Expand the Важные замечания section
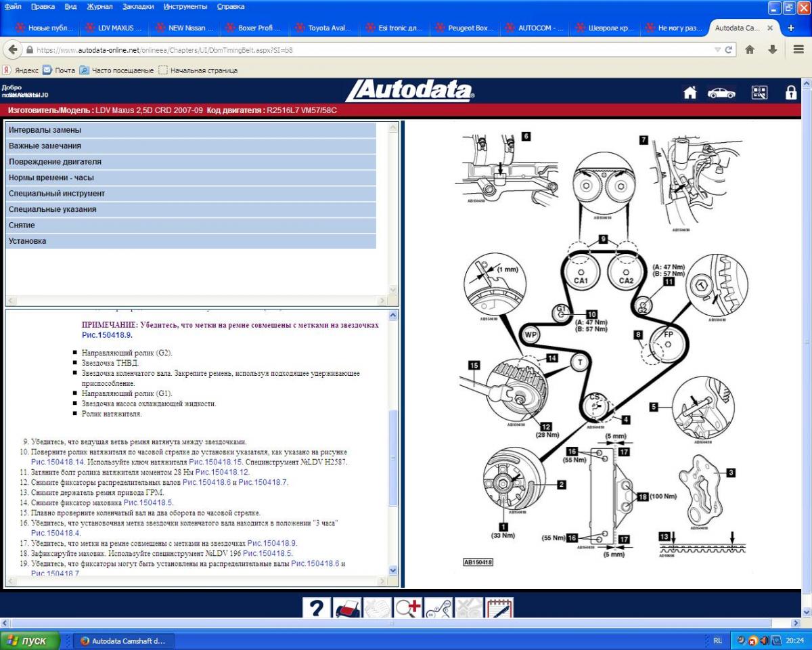 (191, 146)
